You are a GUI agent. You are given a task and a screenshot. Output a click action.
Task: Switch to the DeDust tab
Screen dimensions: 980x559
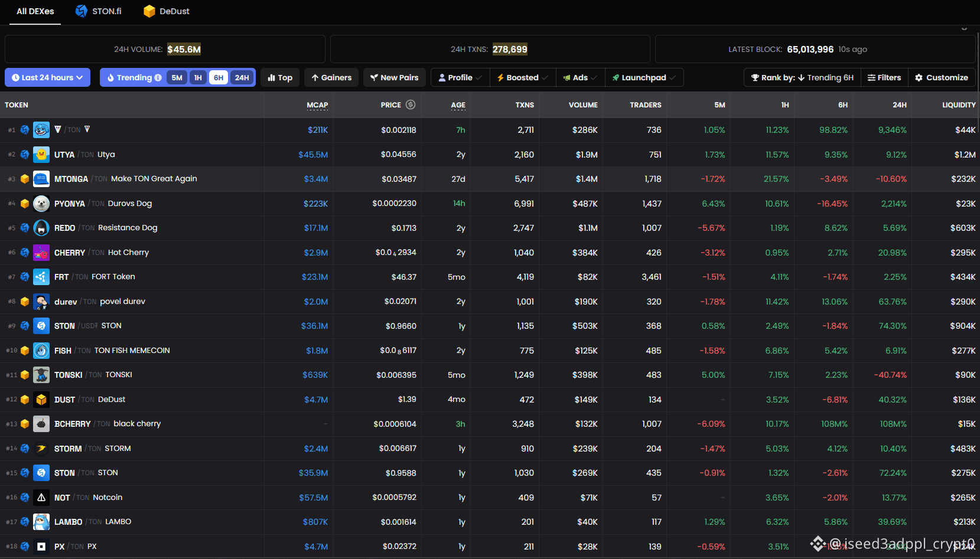167,11
